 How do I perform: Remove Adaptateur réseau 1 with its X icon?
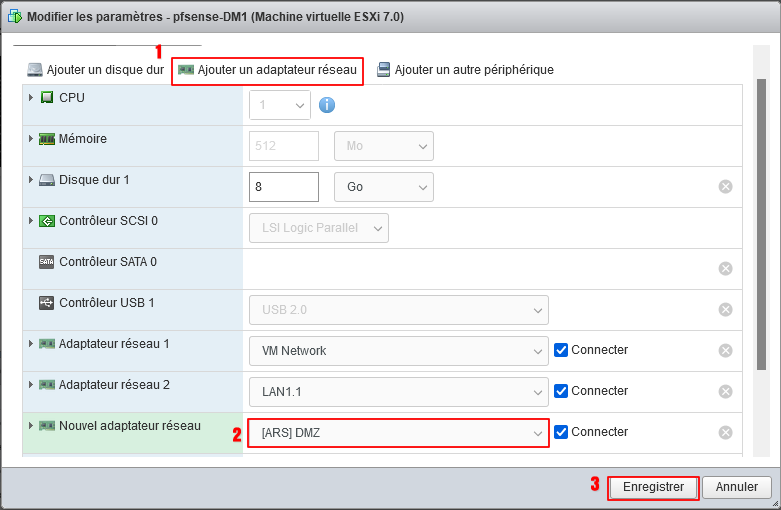726,350
